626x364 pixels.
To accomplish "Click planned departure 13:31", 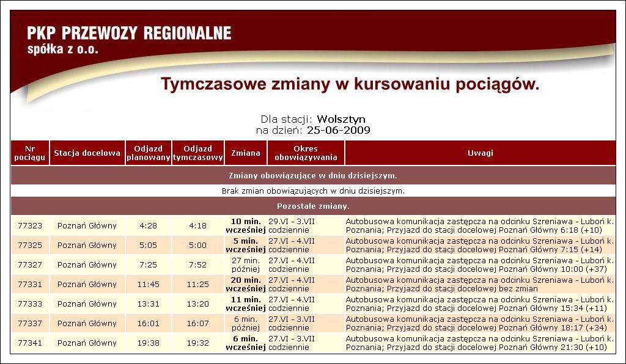I will 149,304.
